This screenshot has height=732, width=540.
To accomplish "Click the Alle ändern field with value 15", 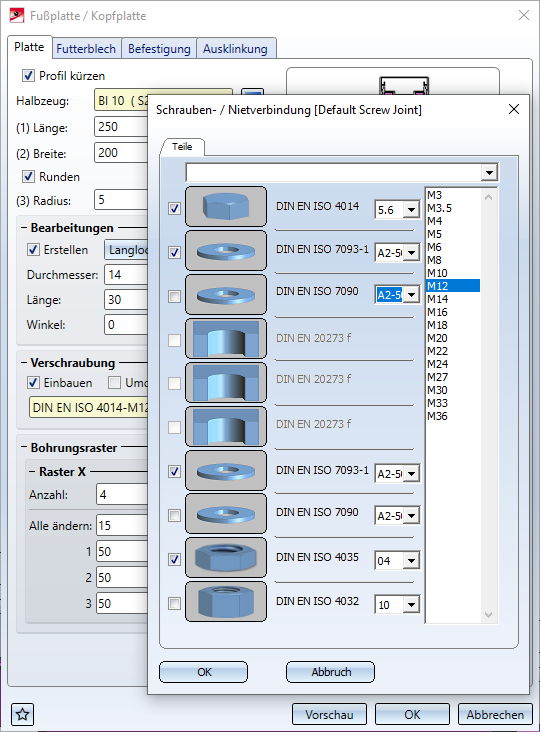I will coord(122,526).
